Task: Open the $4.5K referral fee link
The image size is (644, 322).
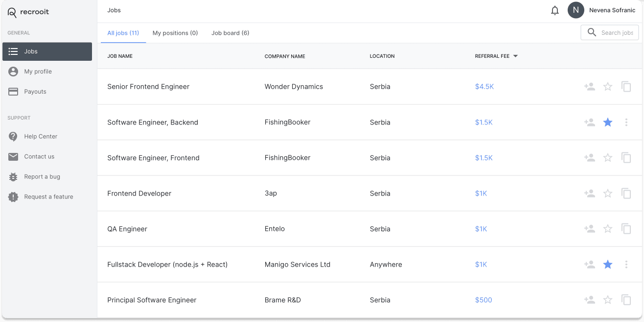Action: pos(484,87)
